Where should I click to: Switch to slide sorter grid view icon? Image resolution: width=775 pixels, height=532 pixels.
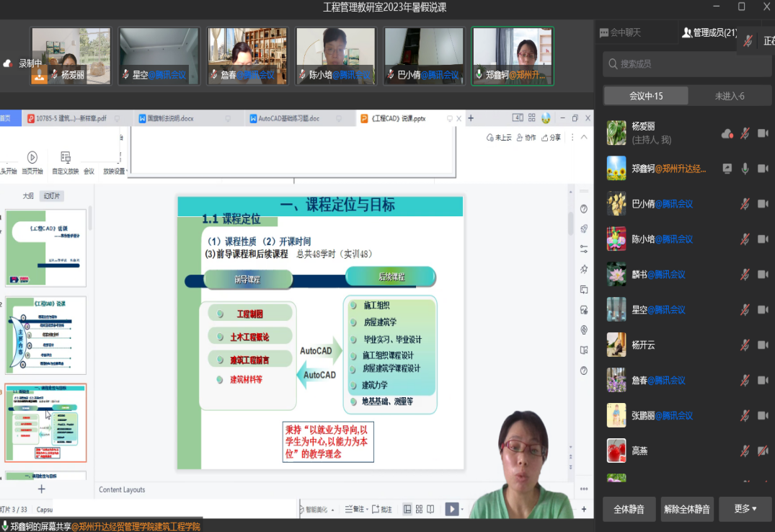point(419,509)
